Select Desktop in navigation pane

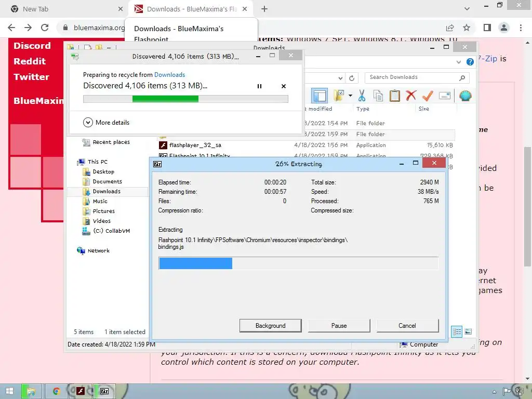(98, 171)
